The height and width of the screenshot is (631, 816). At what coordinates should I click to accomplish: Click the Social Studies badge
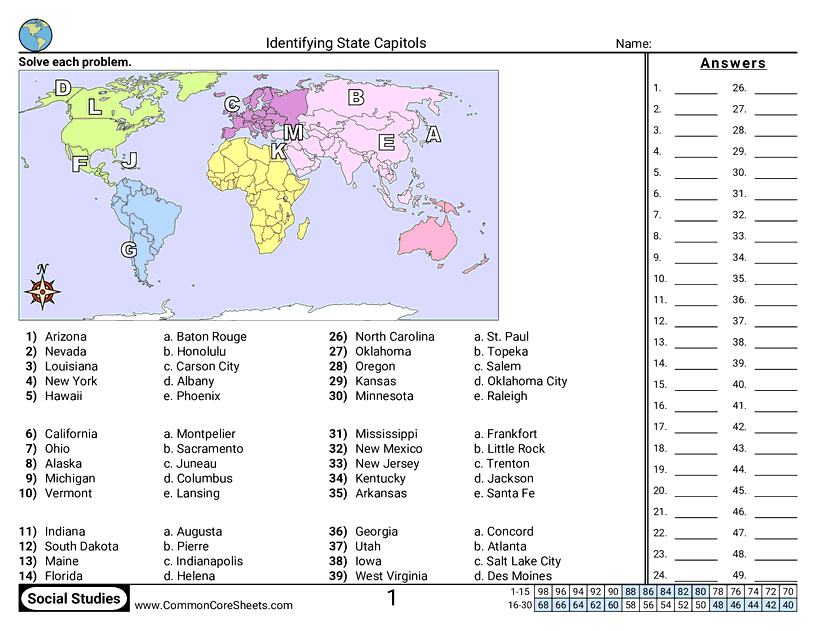[x=74, y=599]
